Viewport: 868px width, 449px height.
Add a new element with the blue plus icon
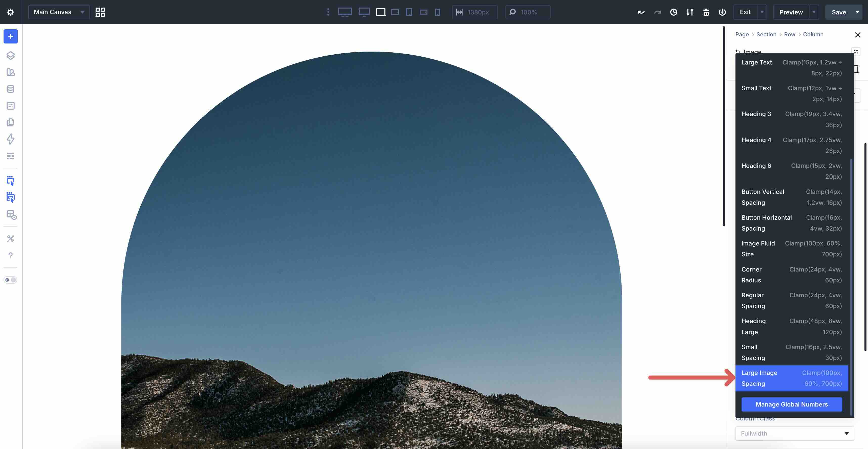[x=10, y=36]
